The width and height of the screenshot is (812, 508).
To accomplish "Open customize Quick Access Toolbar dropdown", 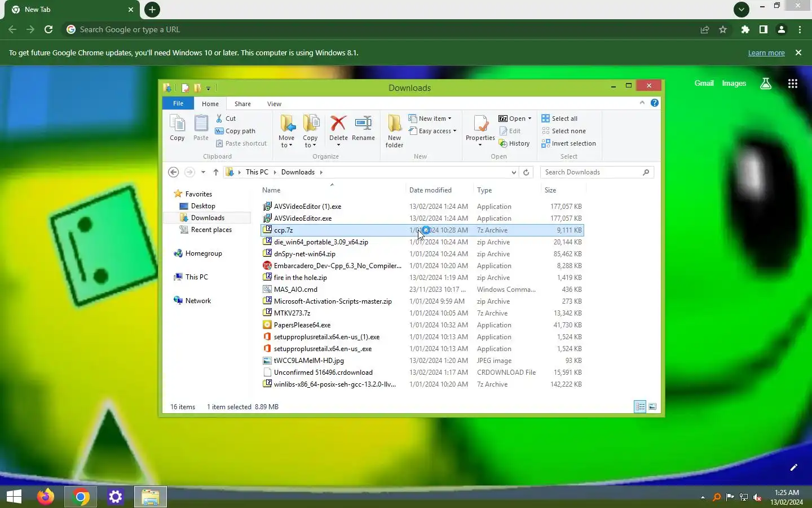I will 209,88.
